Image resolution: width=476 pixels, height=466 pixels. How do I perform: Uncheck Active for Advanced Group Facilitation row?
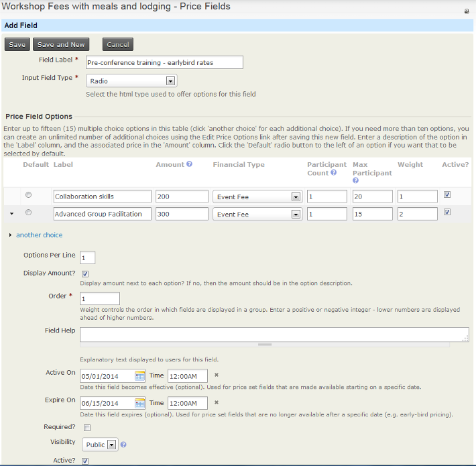coord(447,213)
